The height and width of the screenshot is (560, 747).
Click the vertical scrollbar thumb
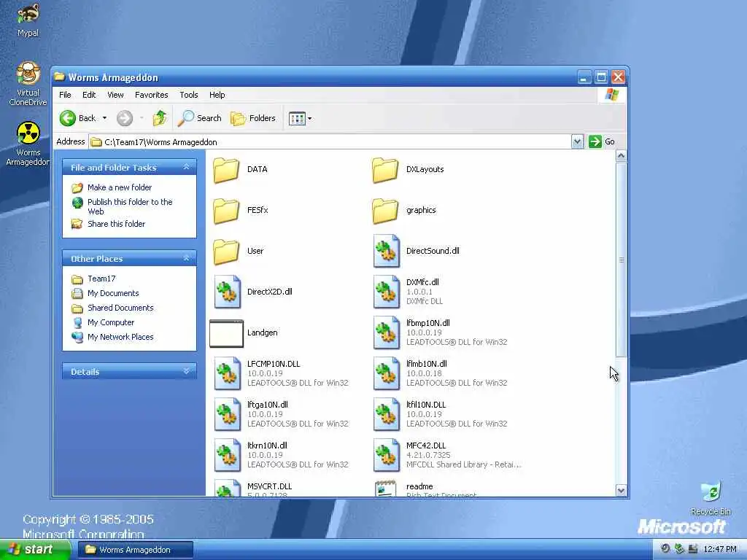[x=621, y=260]
